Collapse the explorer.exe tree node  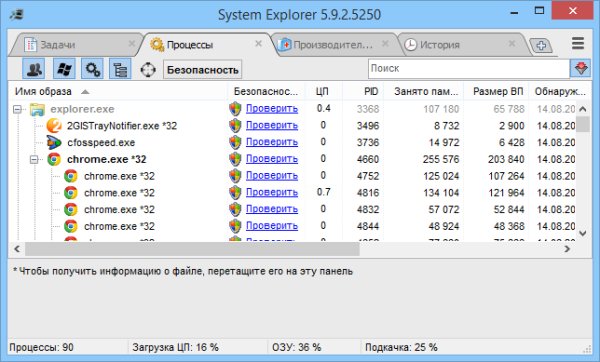[x=17, y=109]
